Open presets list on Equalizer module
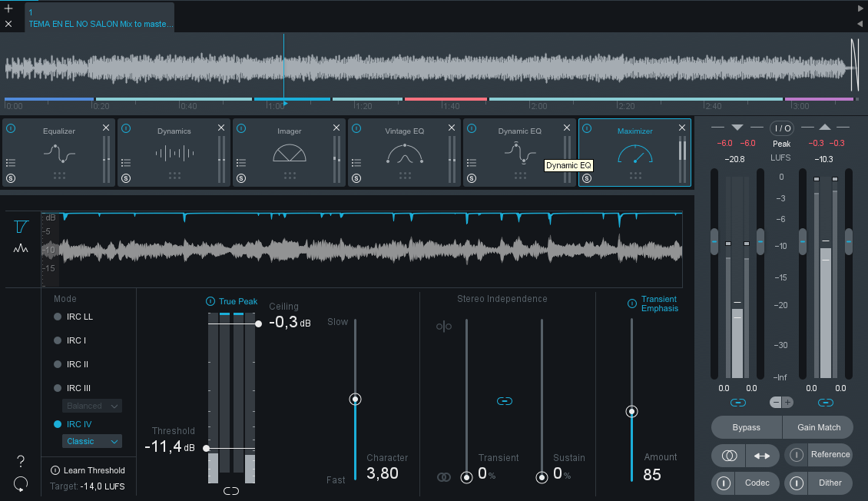This screenshot has width=868, height=501. pos(11,163)
